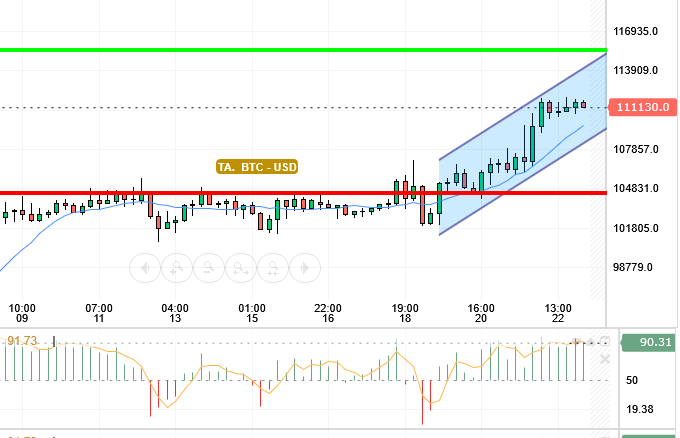Image resolution: width=680 pixels, height=438 pixels.
Task: Click the indicator scale label 19.38
Action: click(640, 409)
